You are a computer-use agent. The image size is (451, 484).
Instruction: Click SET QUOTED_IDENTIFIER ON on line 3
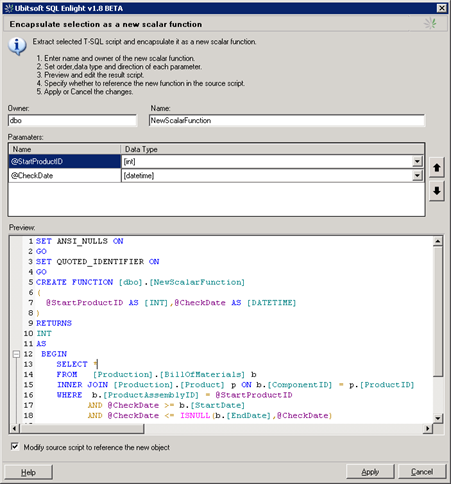(x=98, y=262)
